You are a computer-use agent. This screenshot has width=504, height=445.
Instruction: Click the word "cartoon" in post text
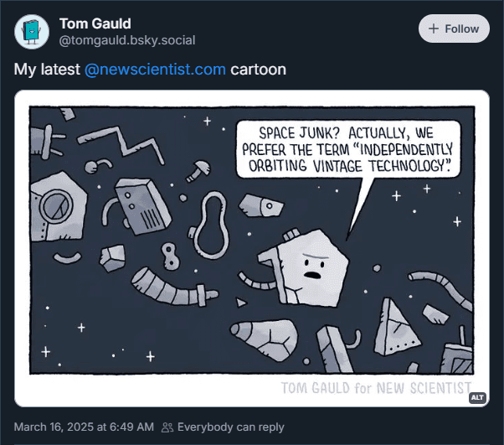pyautogui.click(x=259, y=69)
